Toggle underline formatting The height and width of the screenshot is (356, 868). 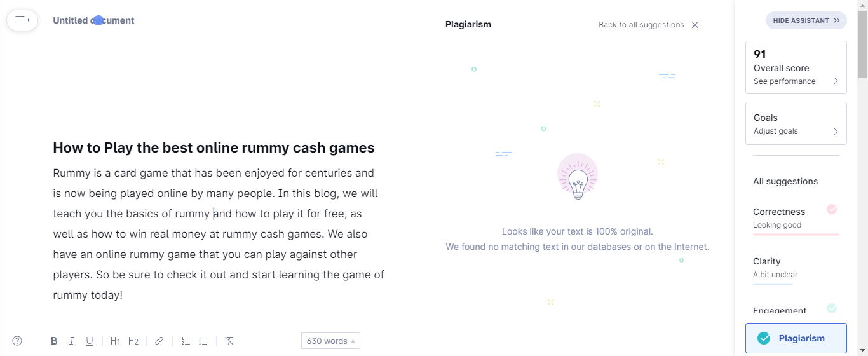point(90,341)
